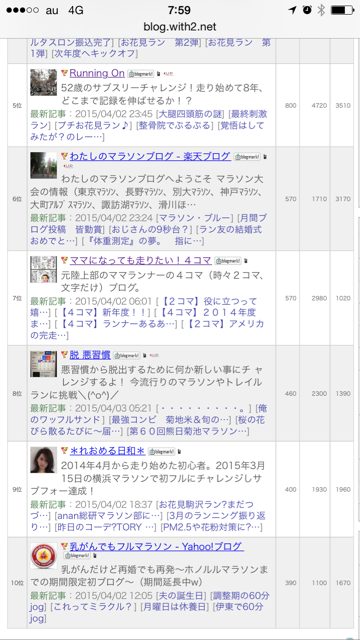Select the value 2980 in 7位 row

click(x=319, y=298)
